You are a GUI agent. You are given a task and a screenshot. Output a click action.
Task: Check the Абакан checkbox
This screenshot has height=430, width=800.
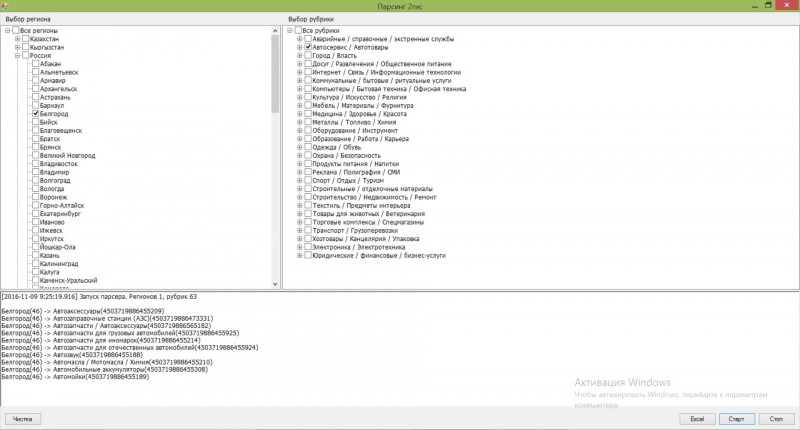click(x=35, y=64)
